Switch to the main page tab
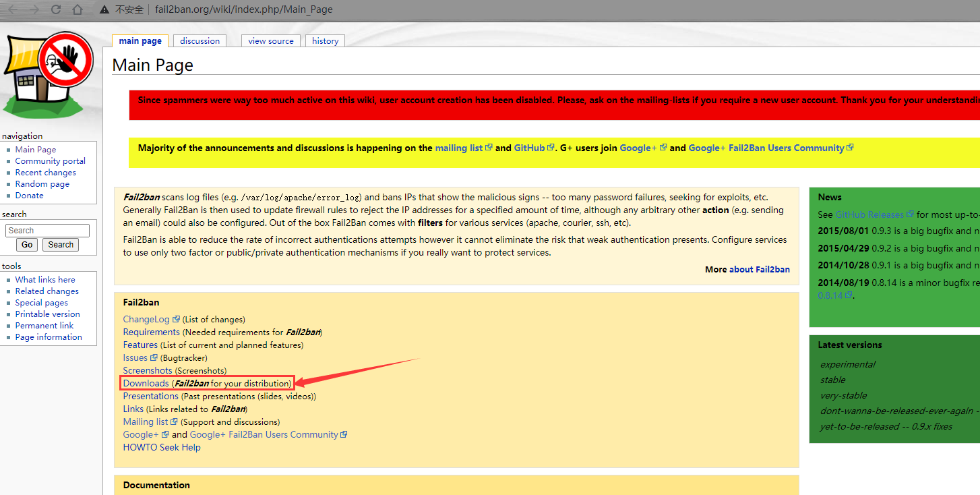The height and width of the screenshot is (495, 980). pyautogui.click(x=140, y=41)
